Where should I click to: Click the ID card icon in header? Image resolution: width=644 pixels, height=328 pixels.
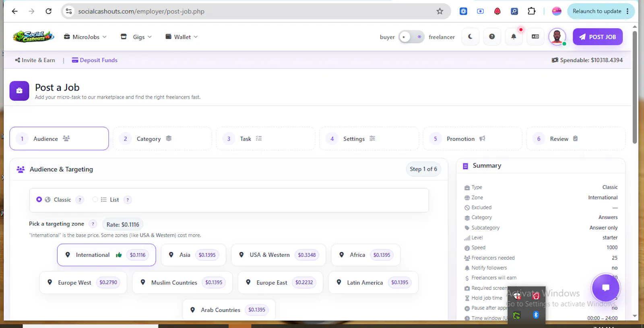click(535, 37)
